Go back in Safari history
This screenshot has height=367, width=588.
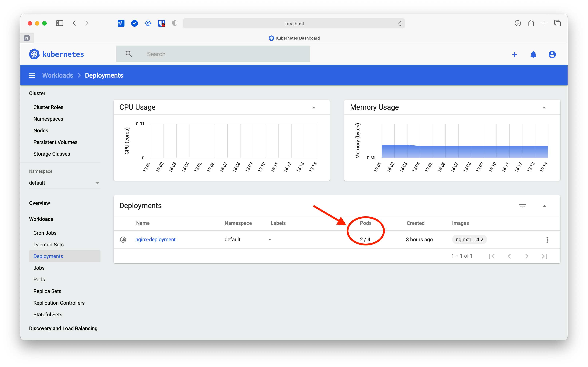coord(74,23)
